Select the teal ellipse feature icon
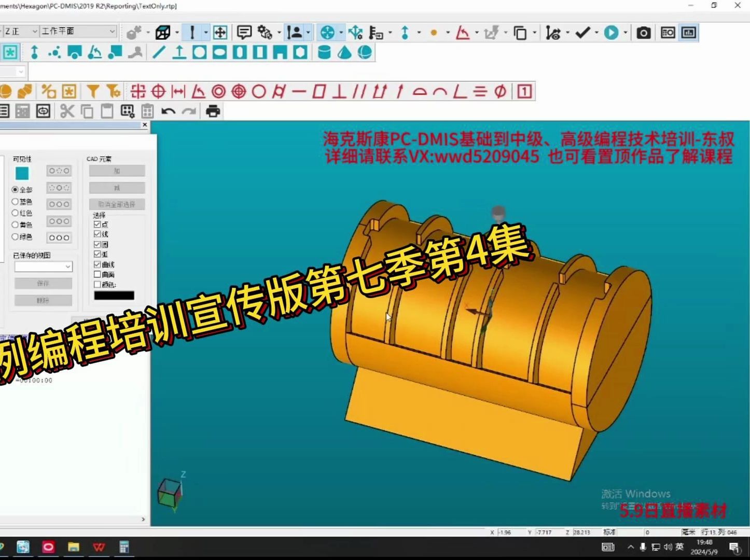The height and width of the screenshot is (560, 750). [220, 52]
